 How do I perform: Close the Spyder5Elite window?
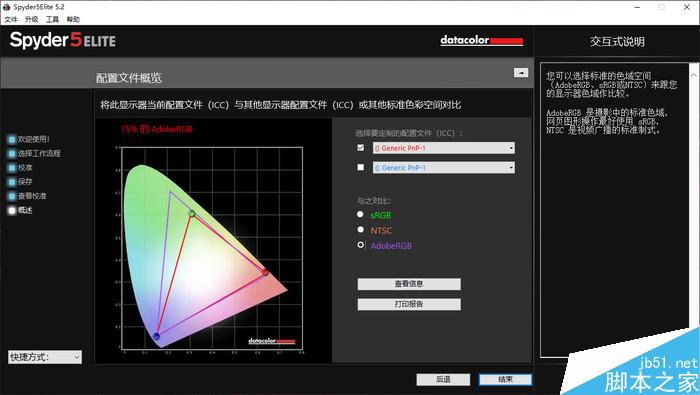pos(687,7)
